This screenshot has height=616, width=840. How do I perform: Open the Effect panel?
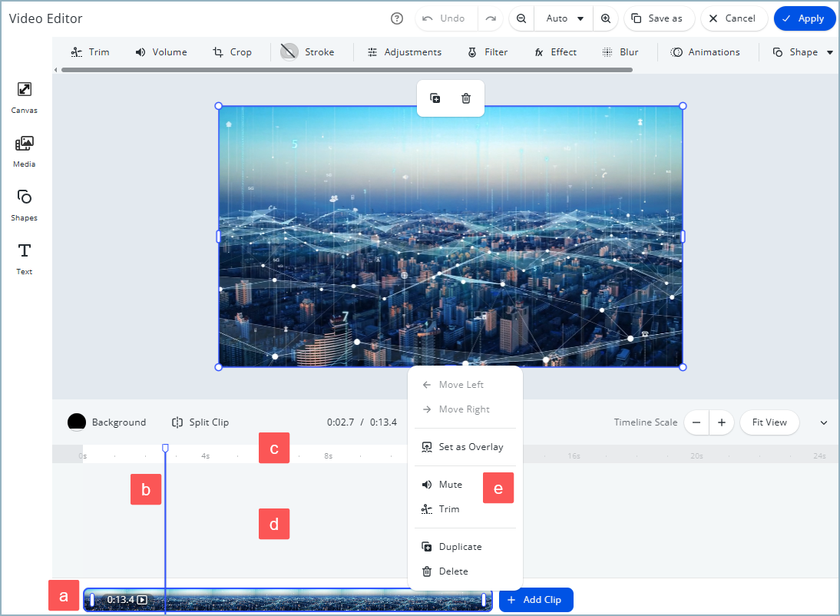pyautogui.click(x=555, y=51)
